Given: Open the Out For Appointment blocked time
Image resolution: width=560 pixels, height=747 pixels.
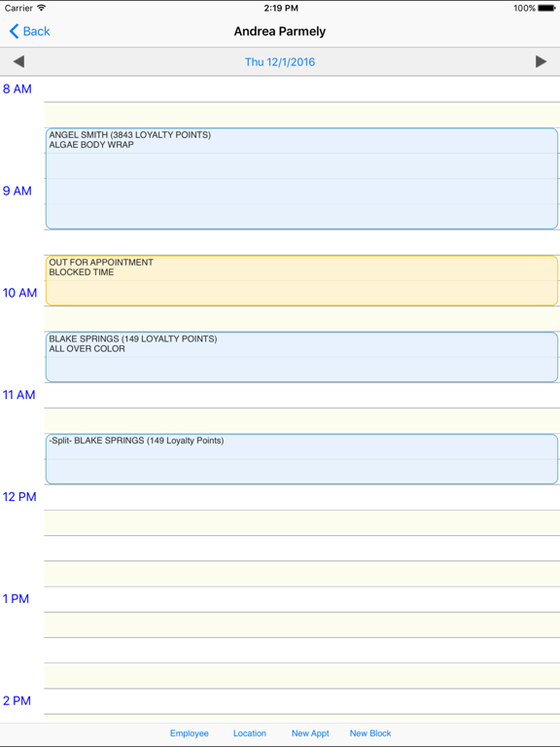Looking at the screenshot, I should 301,280.
